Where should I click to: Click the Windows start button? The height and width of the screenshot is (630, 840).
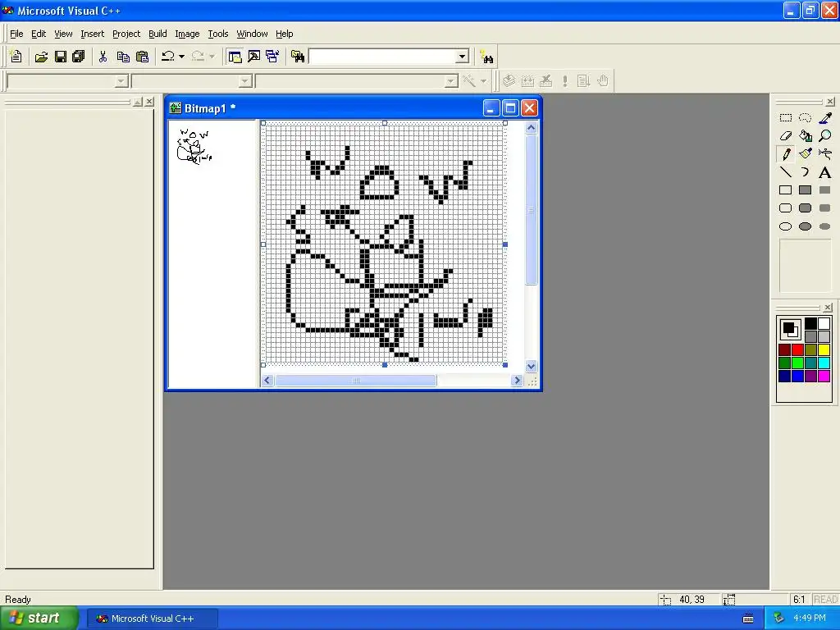(39, 619)
